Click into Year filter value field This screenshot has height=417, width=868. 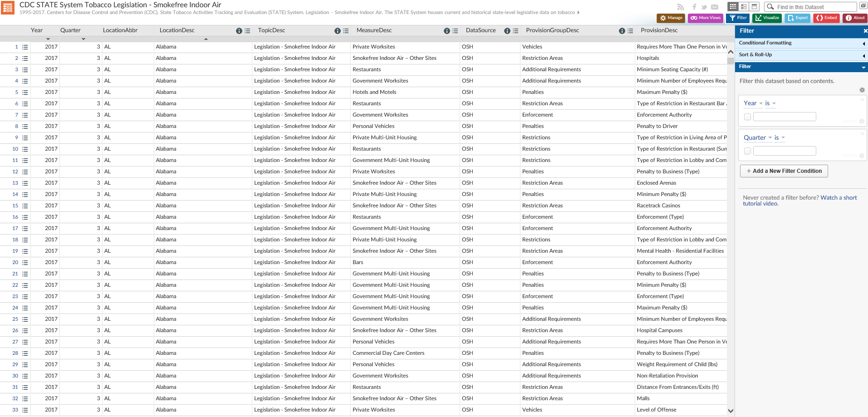tap(785, 117)
